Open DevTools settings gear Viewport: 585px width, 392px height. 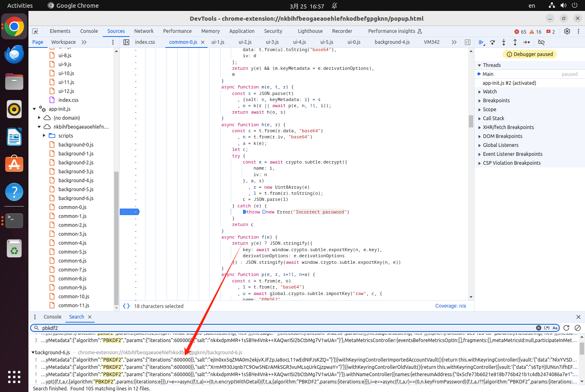567,31
